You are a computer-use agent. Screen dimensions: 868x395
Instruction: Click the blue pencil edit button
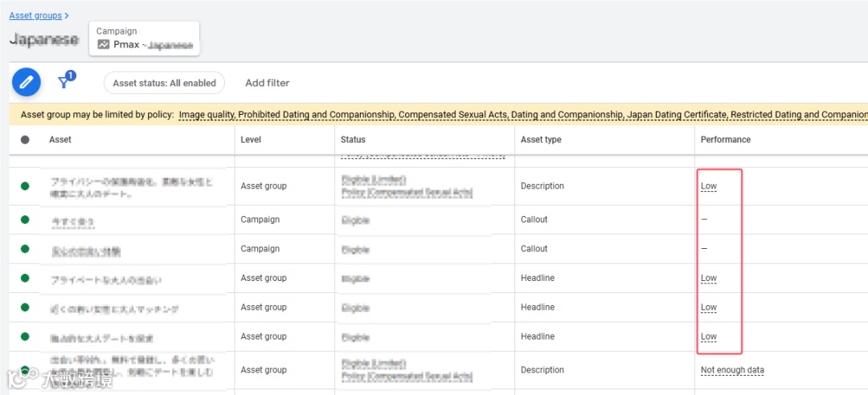pyautogui.click(x=27, y=82)
